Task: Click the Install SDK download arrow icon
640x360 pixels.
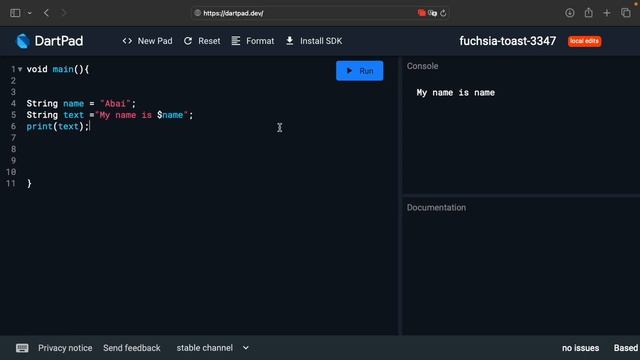Action: [x=289, y=41]
